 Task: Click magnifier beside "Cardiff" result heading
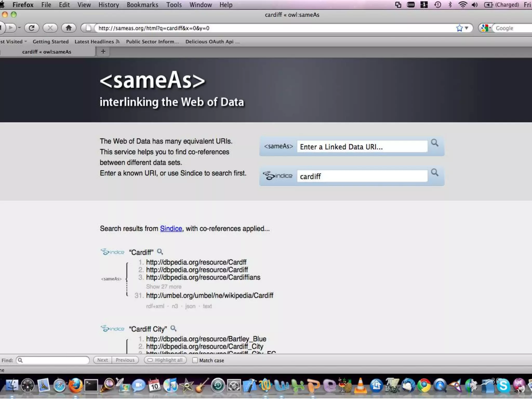160,252
